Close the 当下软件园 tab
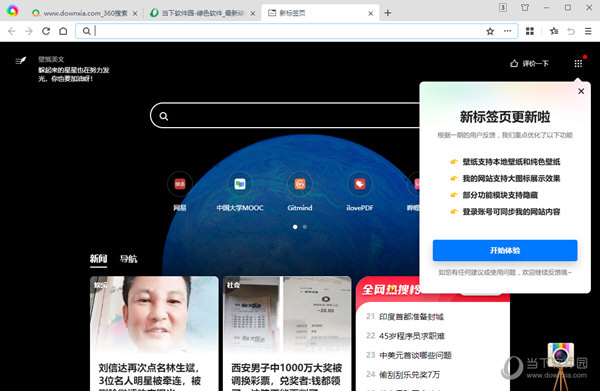The height and width of the screenshot is (391, 600). point(253,13)
